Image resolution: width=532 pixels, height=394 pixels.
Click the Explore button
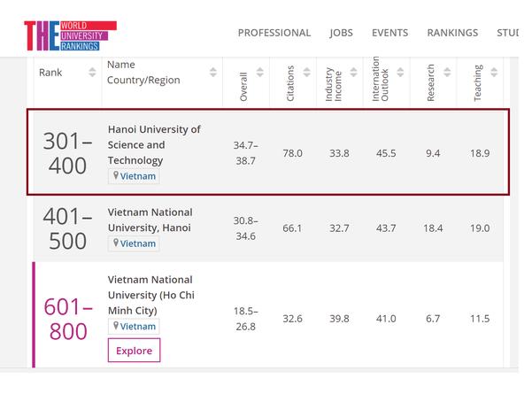click(134, 351)
